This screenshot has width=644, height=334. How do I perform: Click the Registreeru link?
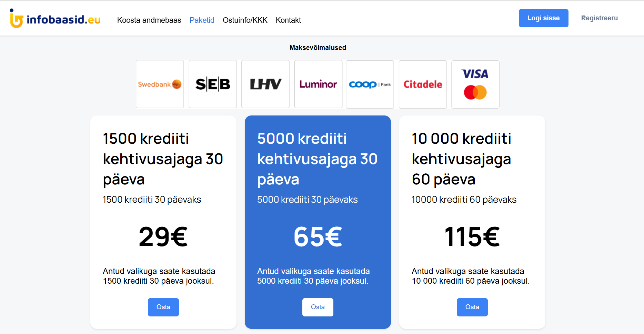pyautogui.click(x=599, y=18)
